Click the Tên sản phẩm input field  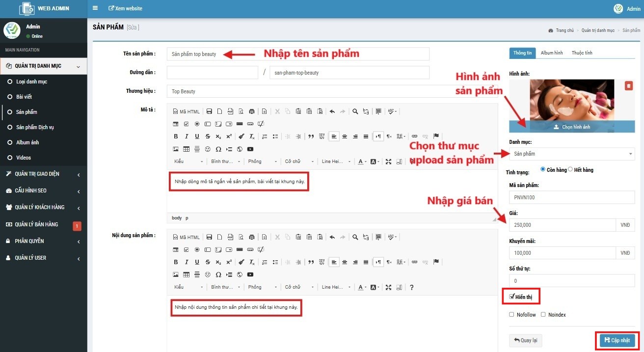298,54
